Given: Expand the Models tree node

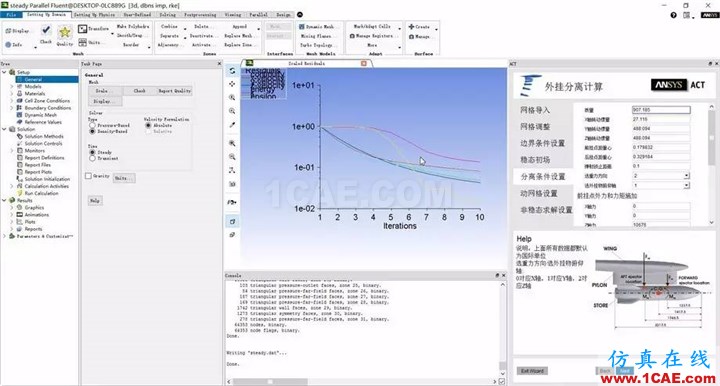Looking at the screenshot, I should [x=12, y=86].
